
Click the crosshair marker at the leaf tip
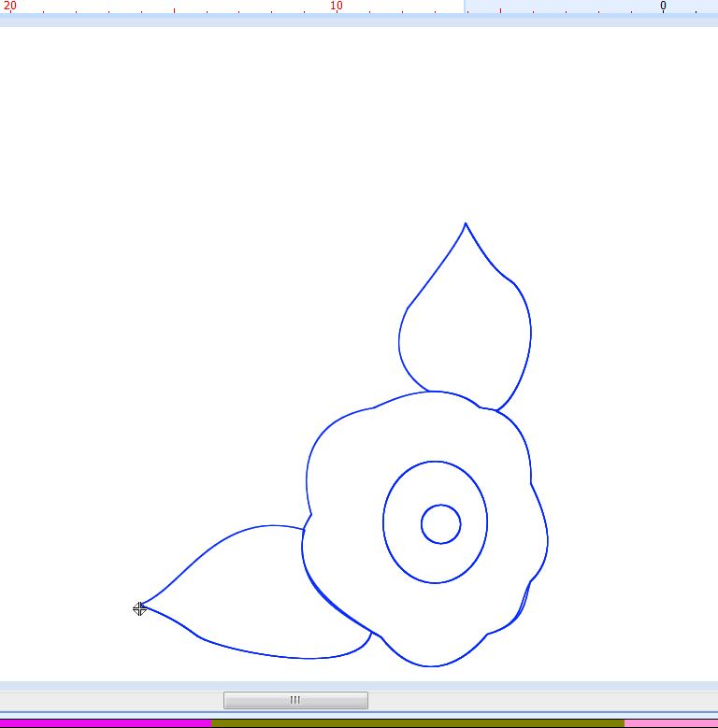coord(140,608)
